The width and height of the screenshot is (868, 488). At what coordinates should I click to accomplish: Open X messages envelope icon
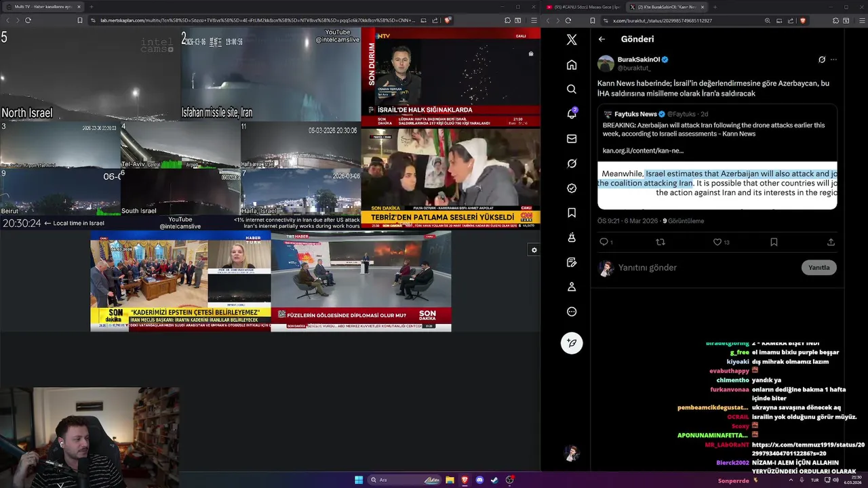(x=572, y=138)
